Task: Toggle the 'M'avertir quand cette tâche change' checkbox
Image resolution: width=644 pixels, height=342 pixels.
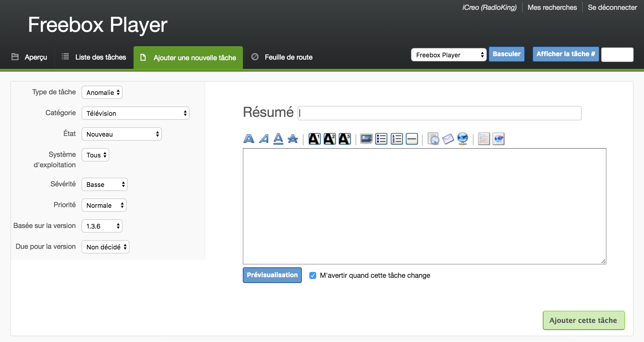Action: coord(314,275)
